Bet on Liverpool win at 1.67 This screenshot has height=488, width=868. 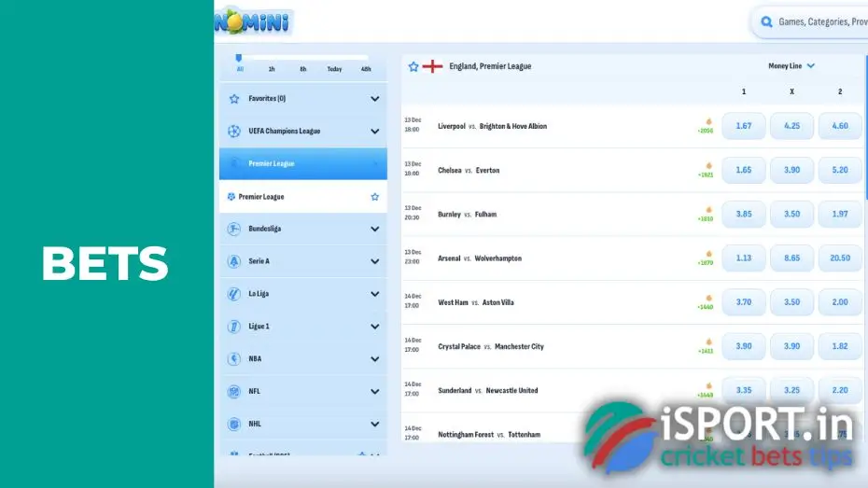pos(743,126)
